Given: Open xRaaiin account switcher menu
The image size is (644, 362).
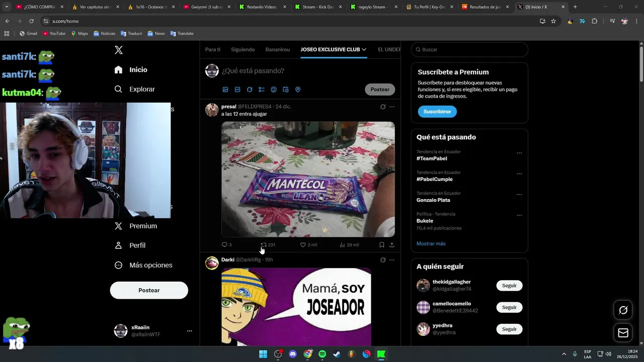Looking at the screenshot, I should coord(190,331).
